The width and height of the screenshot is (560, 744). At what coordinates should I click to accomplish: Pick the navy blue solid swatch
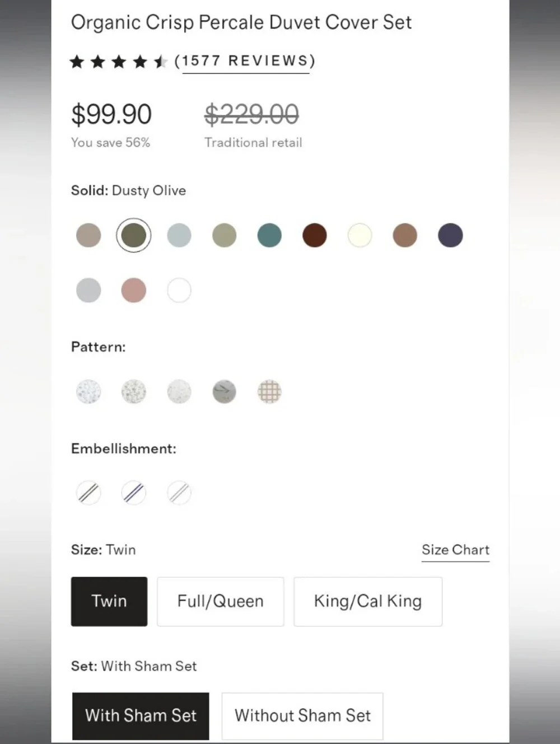(450, 235)
